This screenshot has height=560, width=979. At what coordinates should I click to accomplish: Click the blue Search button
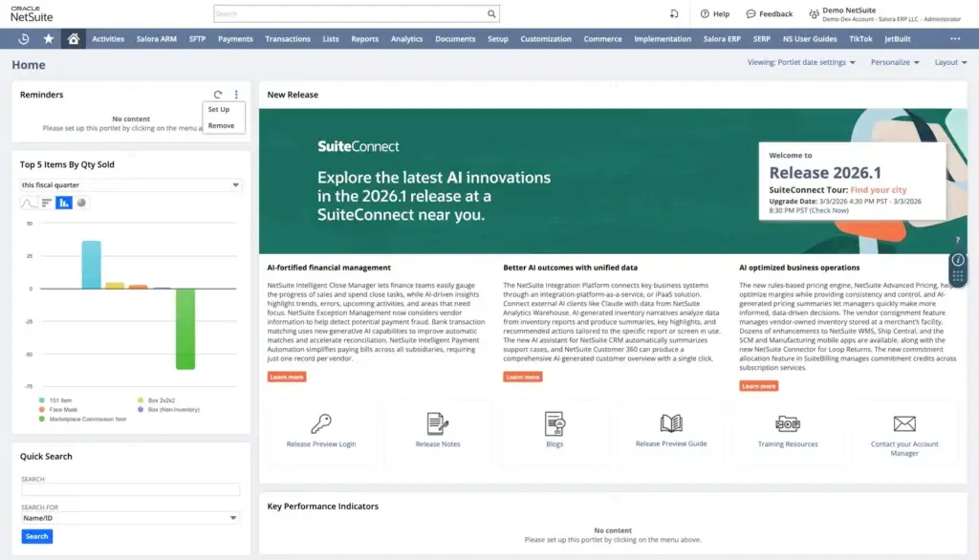pos(36,536)
